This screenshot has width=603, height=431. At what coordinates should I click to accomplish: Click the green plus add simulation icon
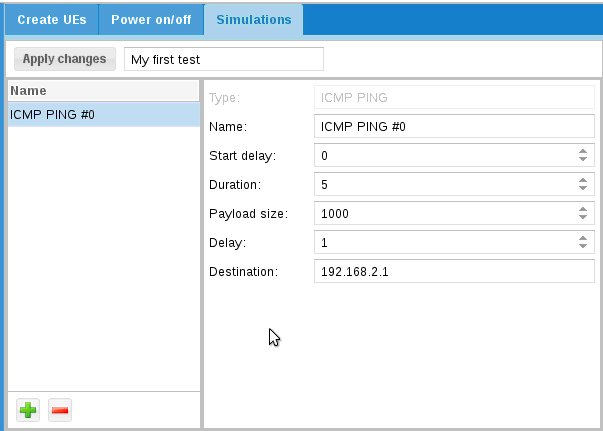(28, 409)
